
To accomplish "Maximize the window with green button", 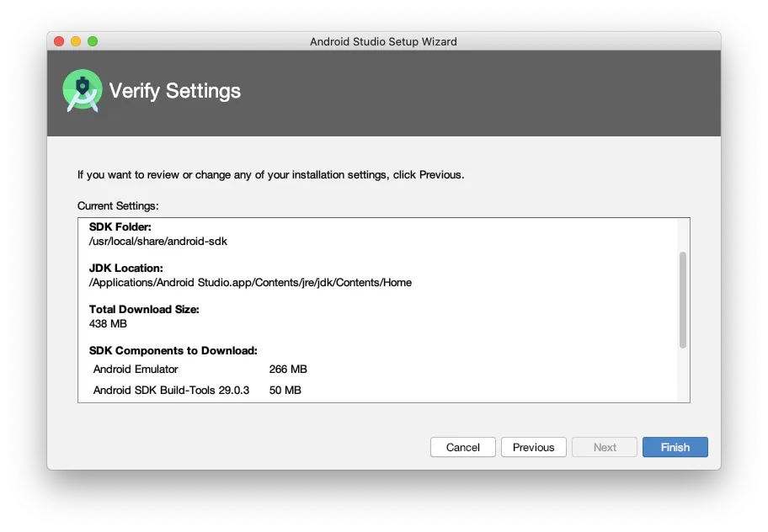I will click(x=93, y=41).
